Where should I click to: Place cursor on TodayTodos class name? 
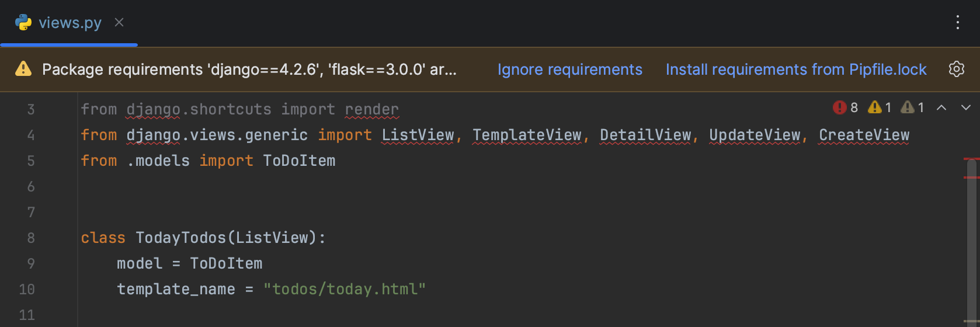click(x=180, y=238)
